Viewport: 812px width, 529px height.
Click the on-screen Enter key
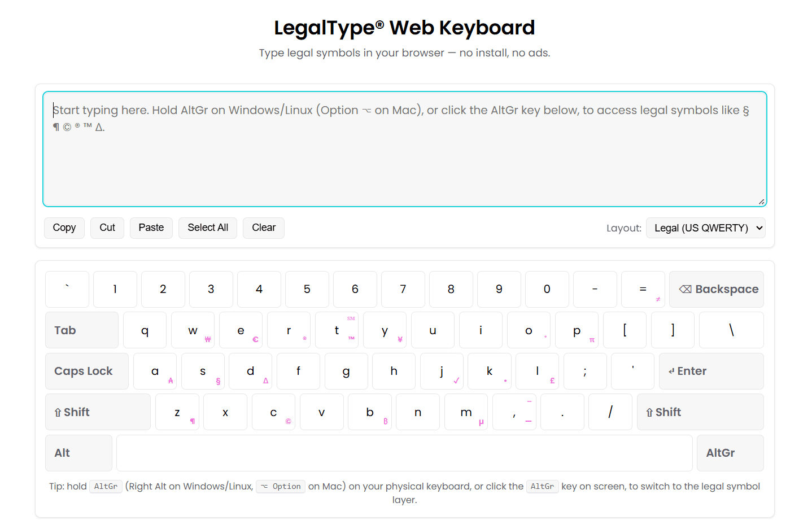point(711,371)
